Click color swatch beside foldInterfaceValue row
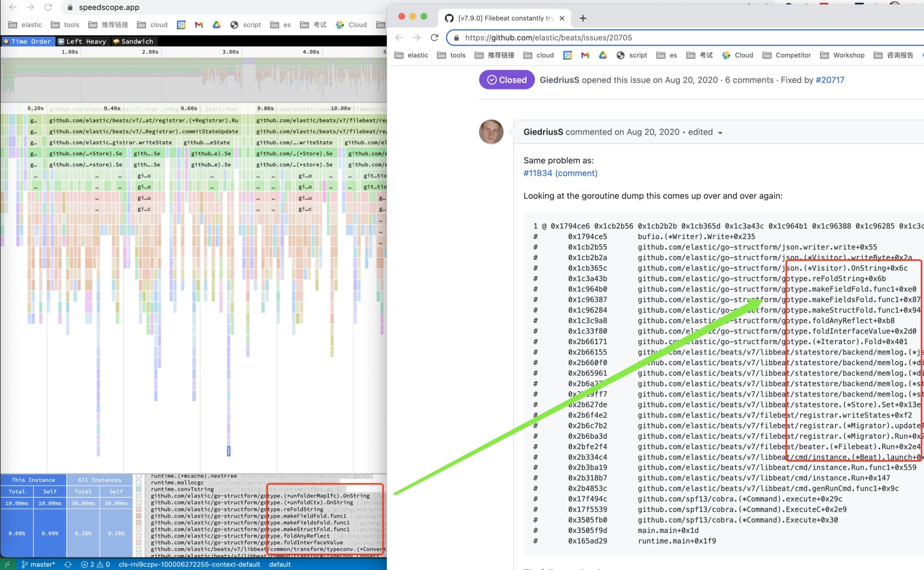Screen dimensions: 924x570 (139, 543)
